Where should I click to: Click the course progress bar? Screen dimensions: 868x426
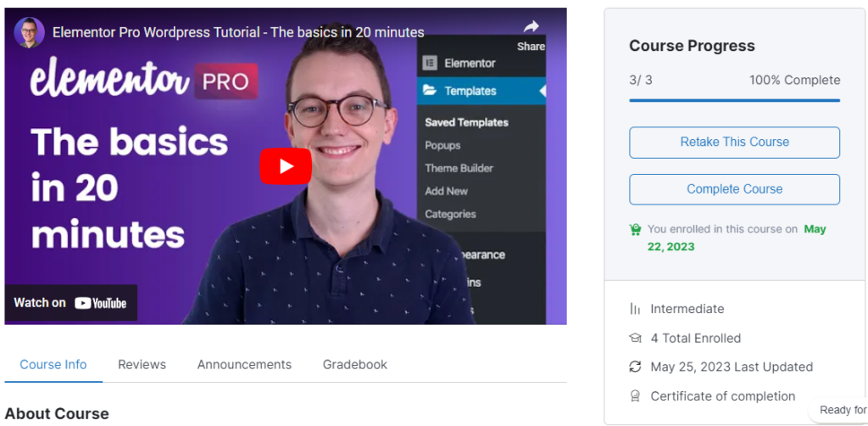pos(734,100)
